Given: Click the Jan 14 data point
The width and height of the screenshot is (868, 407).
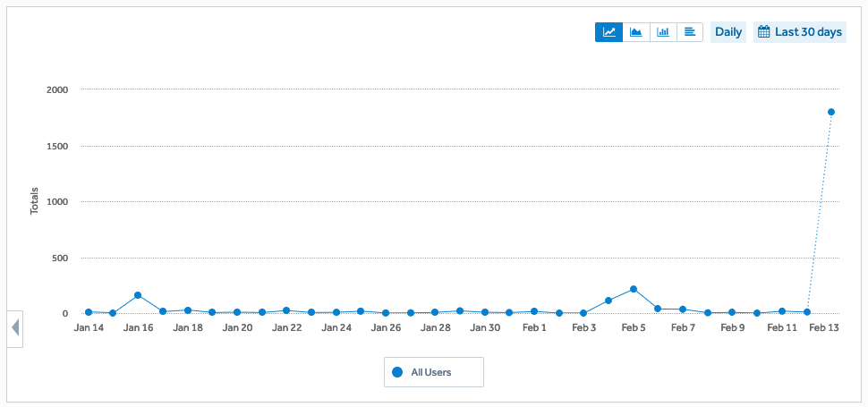Looking at the screenshot, I should click(x=89, y=312).
